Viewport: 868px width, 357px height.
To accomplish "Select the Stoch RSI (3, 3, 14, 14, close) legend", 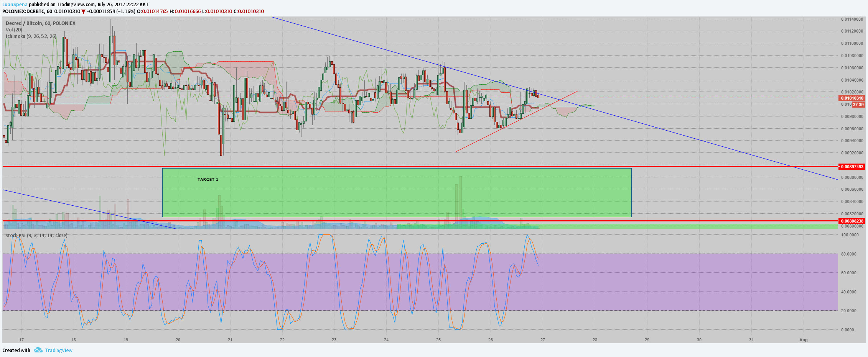I will point(36,235).
